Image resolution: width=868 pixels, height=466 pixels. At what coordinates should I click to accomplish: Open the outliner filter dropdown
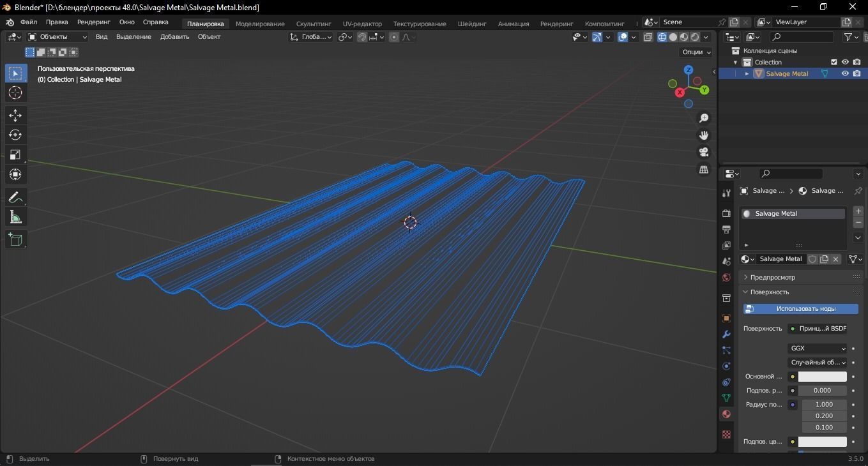tap(851, 37)
